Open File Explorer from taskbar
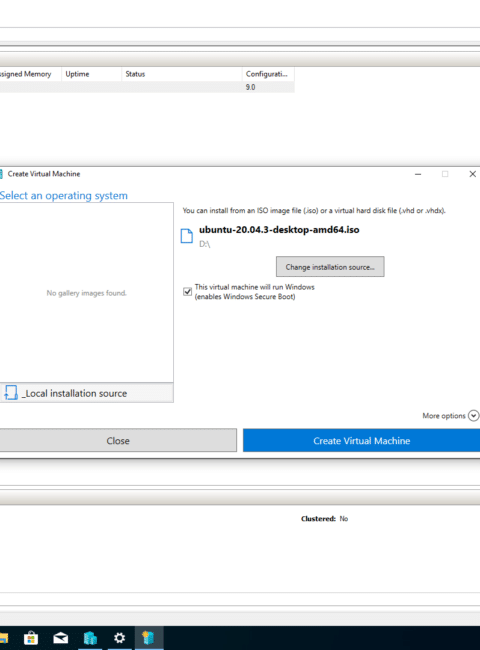Viewport: 480px width, 650px height. [x=3, y=638]
